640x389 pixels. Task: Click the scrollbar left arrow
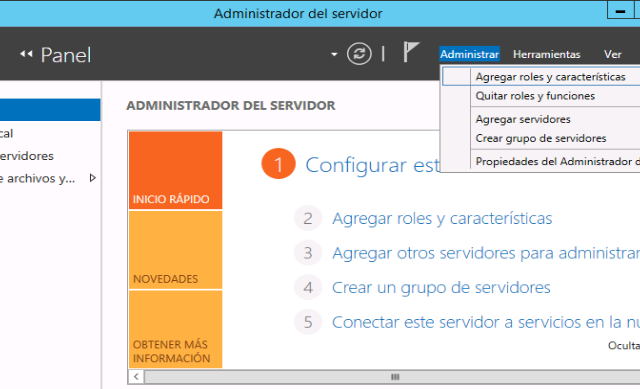[136, 377]
